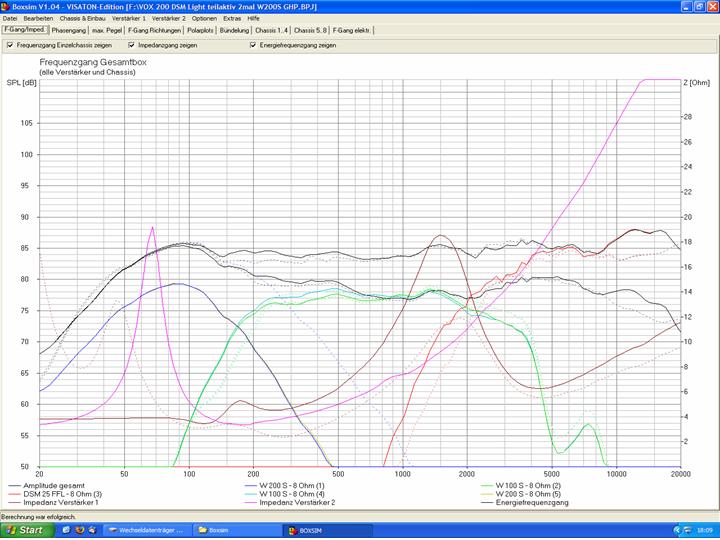This screenshot has height=540, width=720.
Task: Open the Polarplots tab
Action: [x=200, y=31]
